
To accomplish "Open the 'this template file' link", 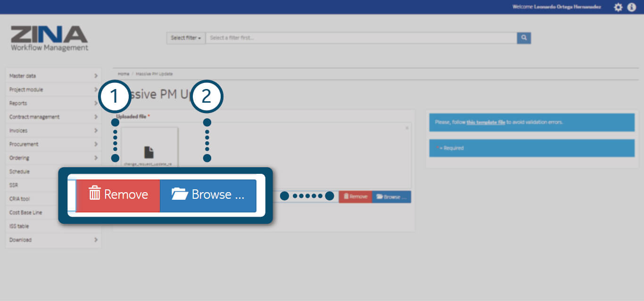I will coord(486,122).
